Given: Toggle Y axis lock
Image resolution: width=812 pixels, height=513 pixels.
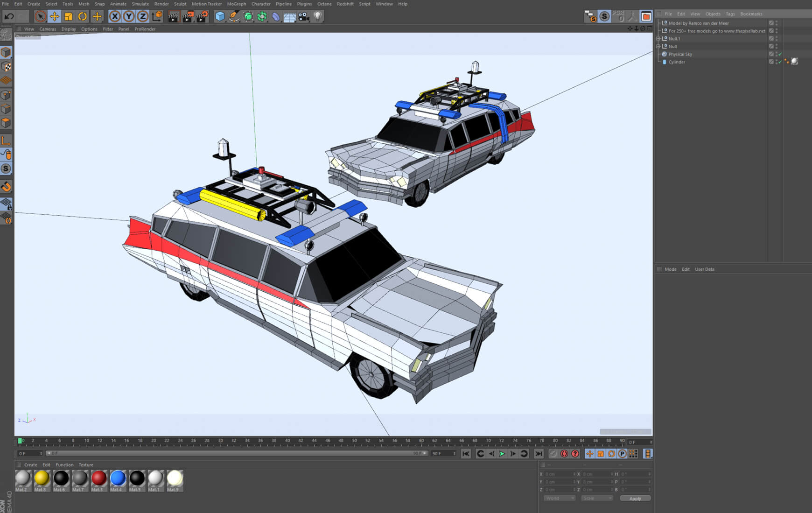Looking at the screenshot, I should point(129,17).
